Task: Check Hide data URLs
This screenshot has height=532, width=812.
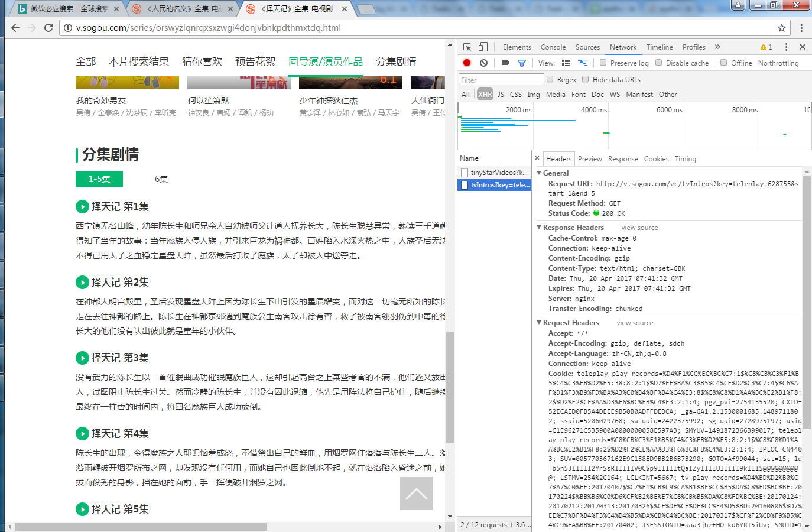Action: pos(585,79)
